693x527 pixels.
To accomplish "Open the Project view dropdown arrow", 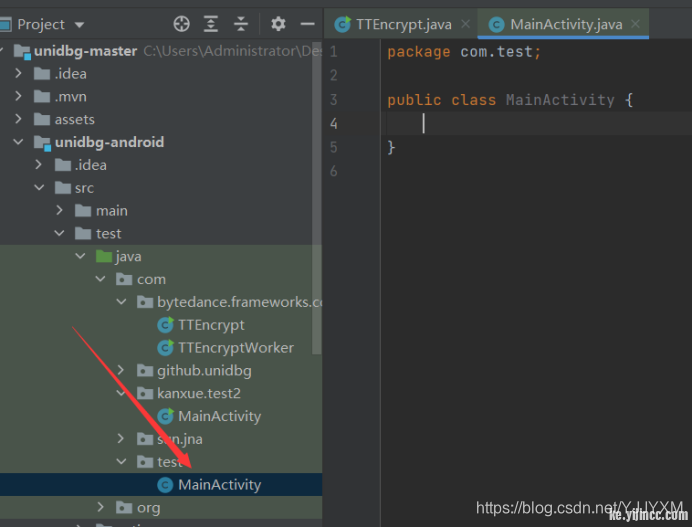I will tap(80, 25).
